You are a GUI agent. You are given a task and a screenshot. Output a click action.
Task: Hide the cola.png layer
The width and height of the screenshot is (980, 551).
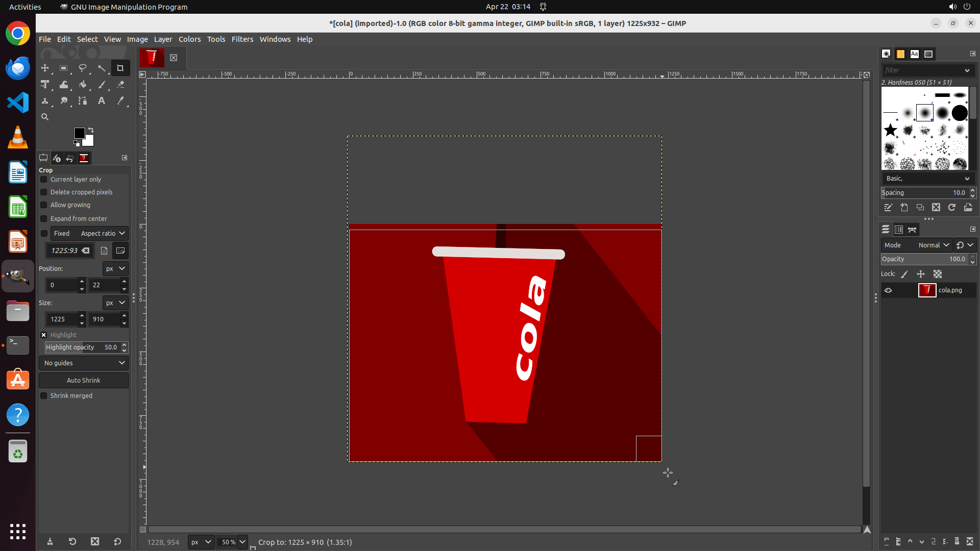pos(888,290)
